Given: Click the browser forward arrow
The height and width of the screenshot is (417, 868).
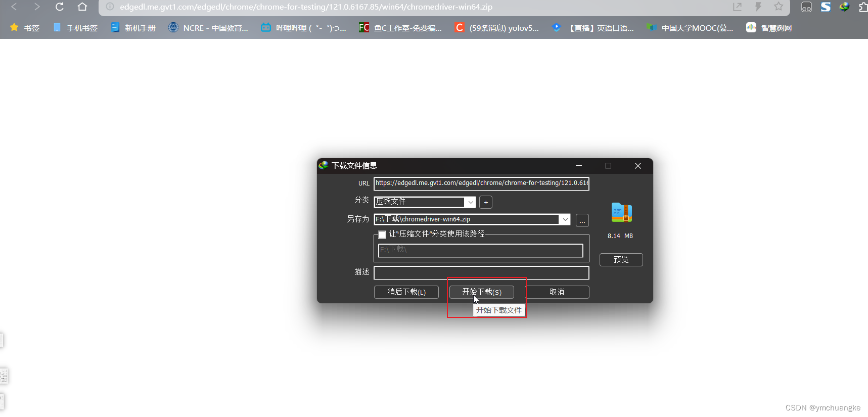Looking at the screenshot, I should [x=37, y=7].
